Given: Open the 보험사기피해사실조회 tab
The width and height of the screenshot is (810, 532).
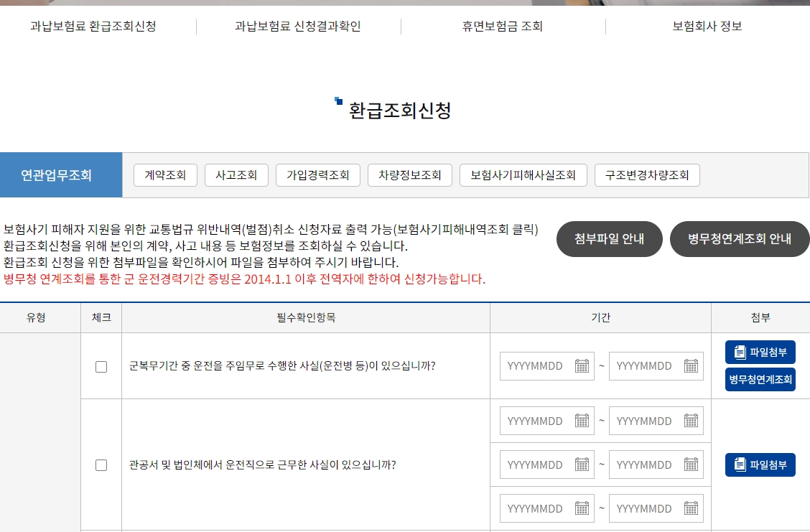Looking at the screenshot, I should [523, 174].
